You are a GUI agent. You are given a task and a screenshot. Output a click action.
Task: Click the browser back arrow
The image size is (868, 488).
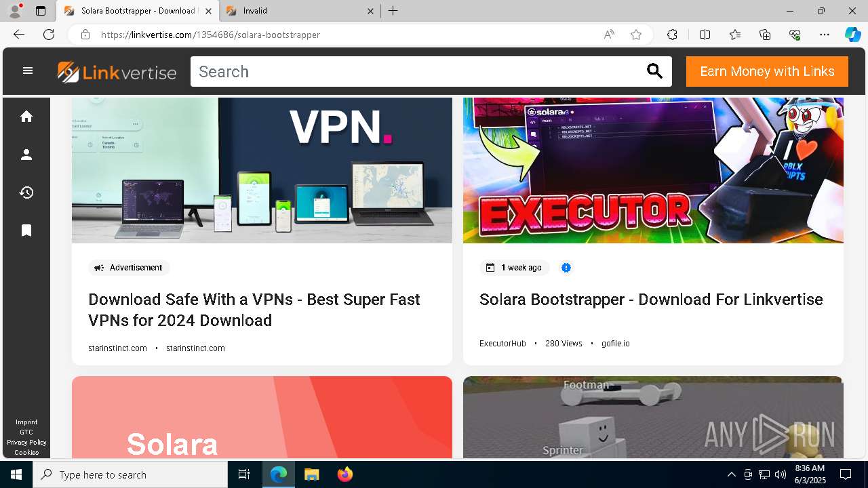pos(19,35)
